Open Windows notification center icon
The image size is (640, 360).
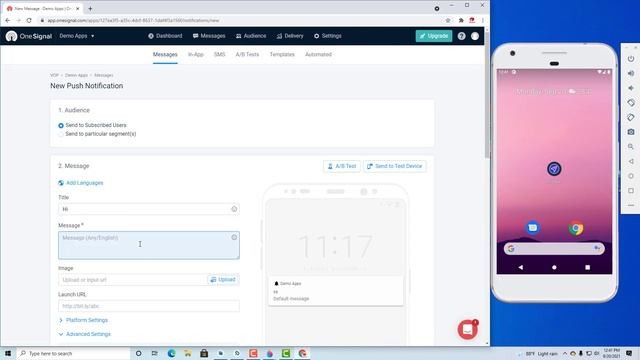tap(629, 353)
